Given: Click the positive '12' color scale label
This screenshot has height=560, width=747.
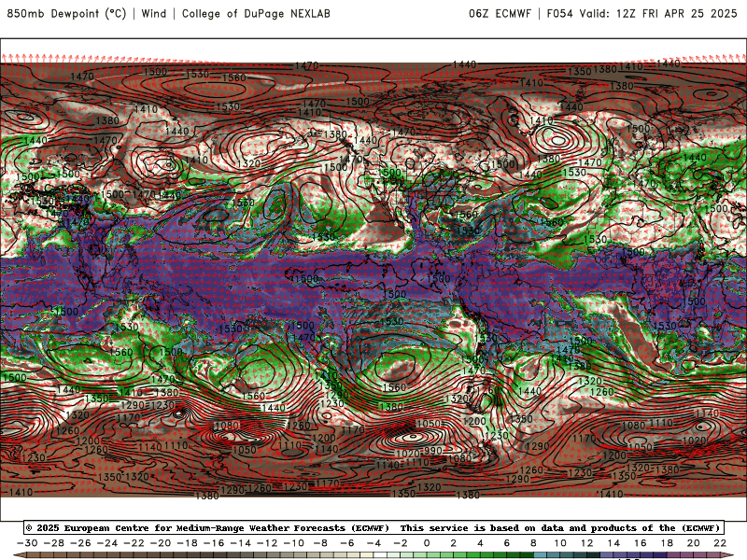Looking at the screenshot, I should point(587,543).
